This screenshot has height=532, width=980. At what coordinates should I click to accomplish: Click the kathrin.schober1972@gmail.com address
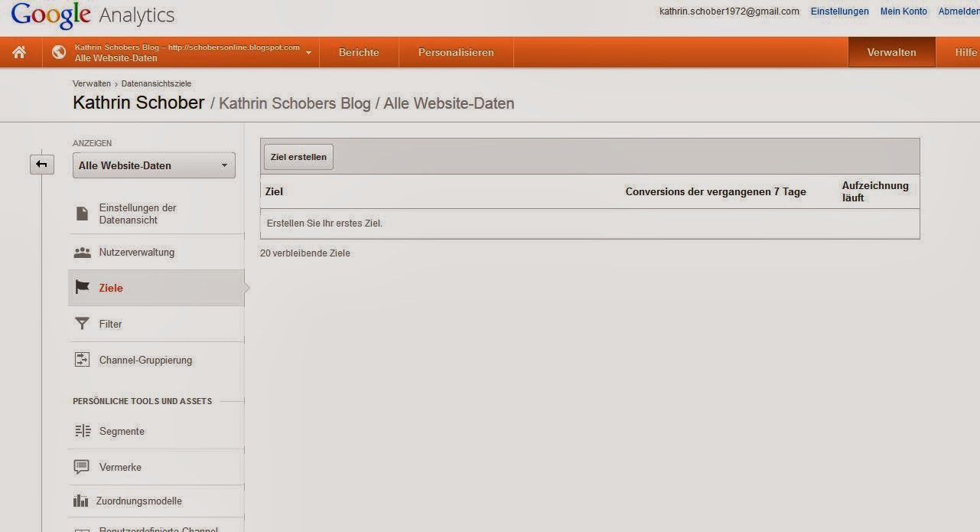[729, 11]
